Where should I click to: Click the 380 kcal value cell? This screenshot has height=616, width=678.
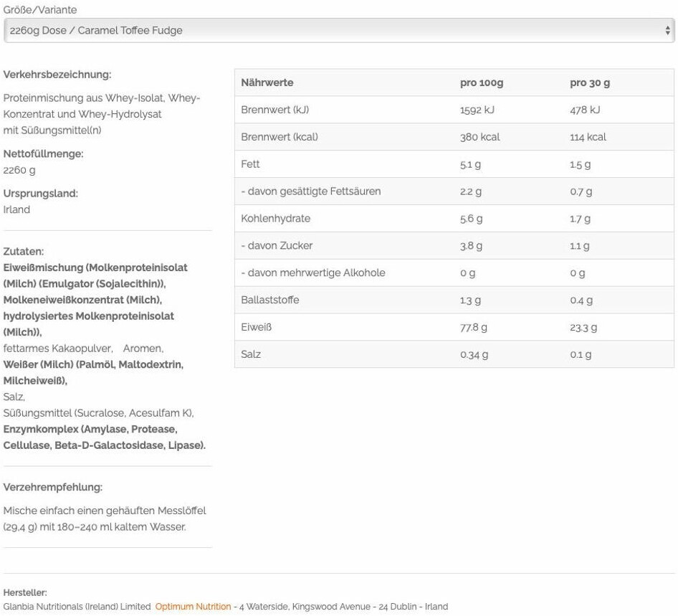(479, 137)
